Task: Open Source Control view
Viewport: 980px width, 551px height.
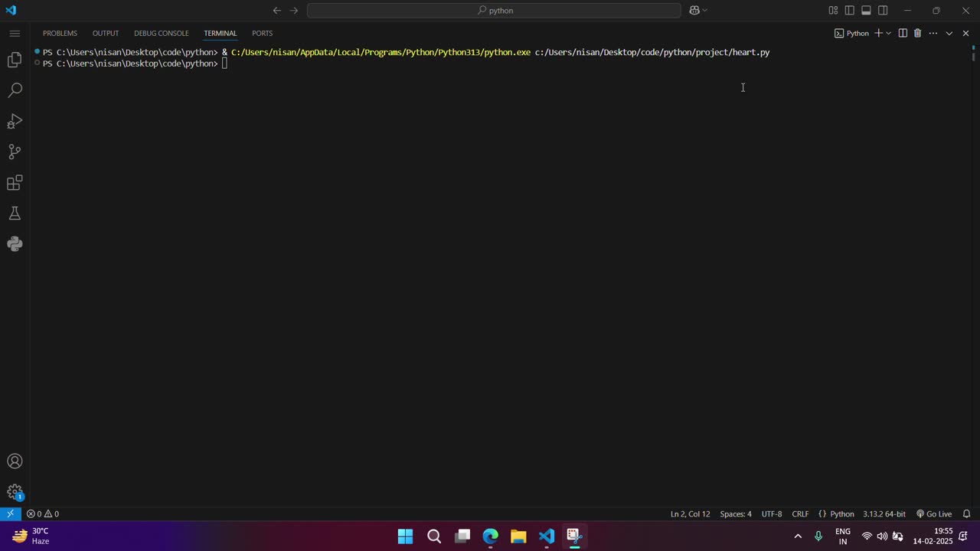Action: (15, 152)
